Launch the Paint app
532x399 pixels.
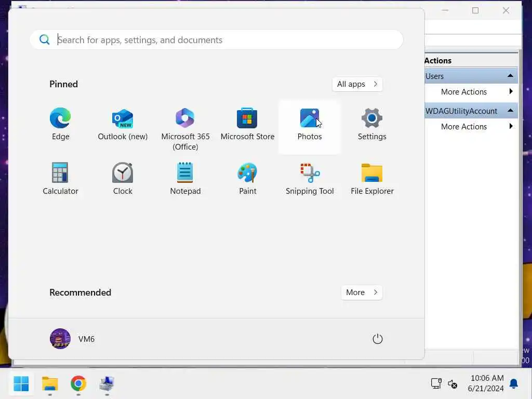[247, 179]
